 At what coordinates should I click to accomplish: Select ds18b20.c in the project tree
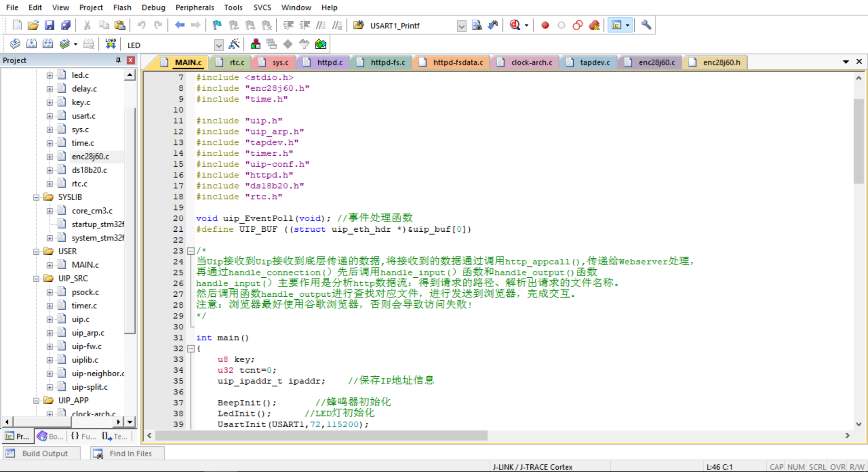tap(89, 170)
